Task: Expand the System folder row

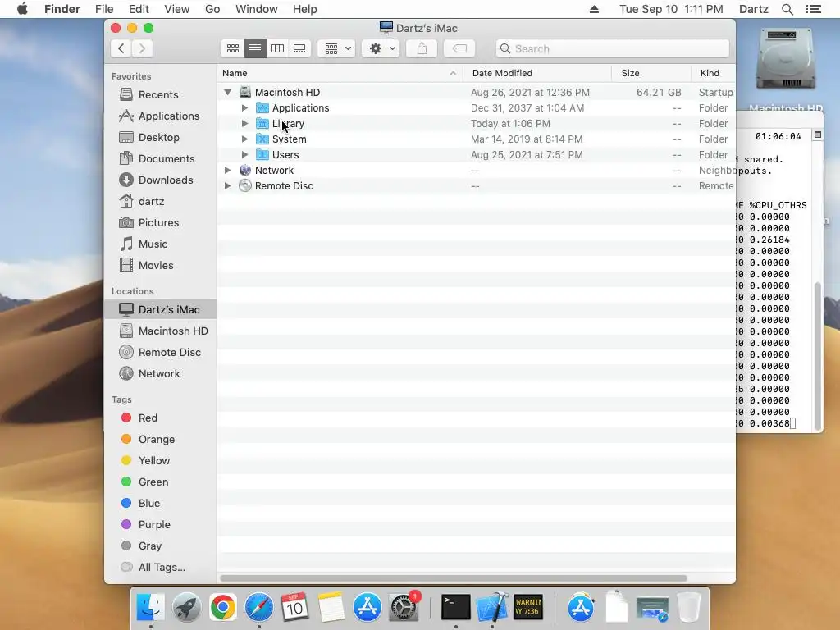Action: pos(244,139)
